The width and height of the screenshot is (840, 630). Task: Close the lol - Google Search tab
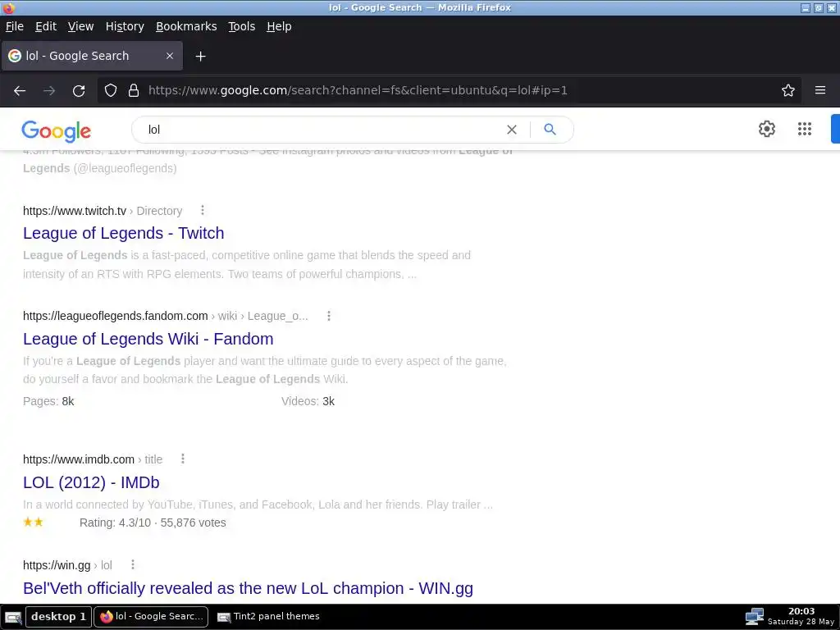click(x=170, y=56)
